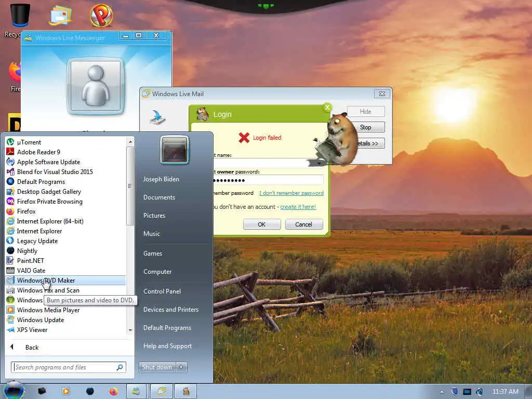The image size is (532, 399).
Task: Open Music from Start menu
Action: tap(151, 234)
